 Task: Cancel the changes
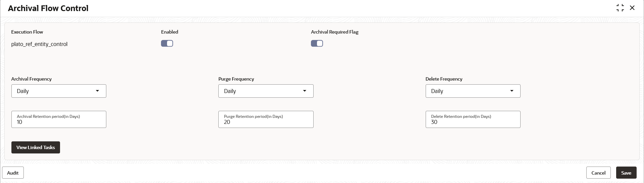click(598, 173)
